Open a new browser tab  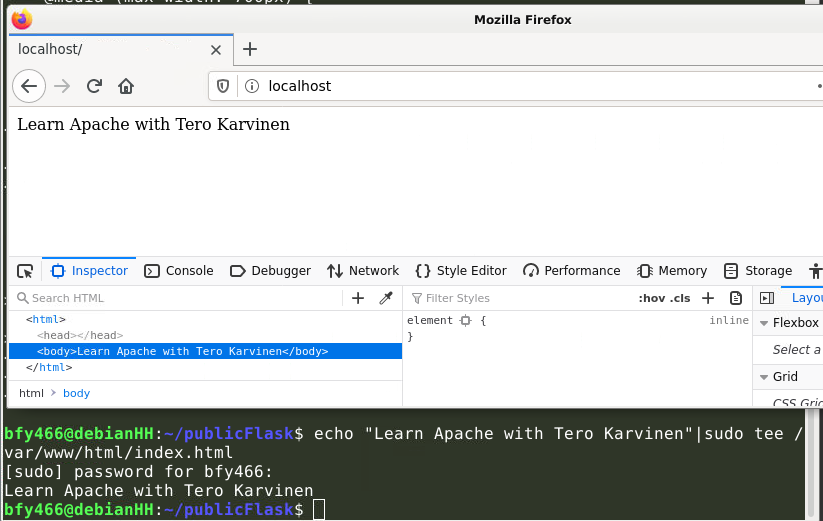point(250,49)
